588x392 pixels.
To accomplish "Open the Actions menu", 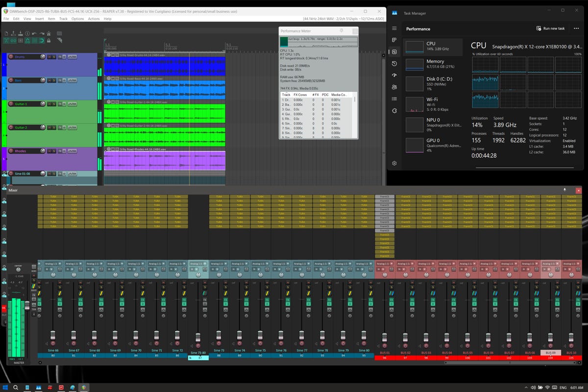I will 94,19.
